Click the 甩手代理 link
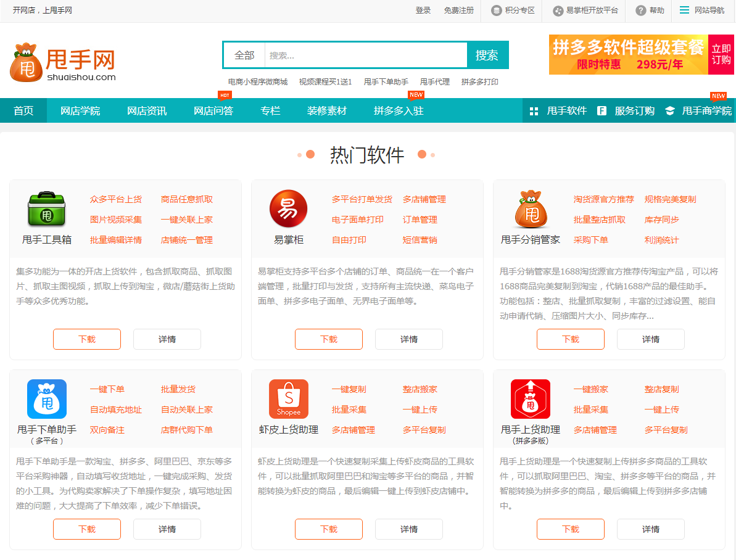The width and height of the screenshot is (736, 560). coord(435,81)
